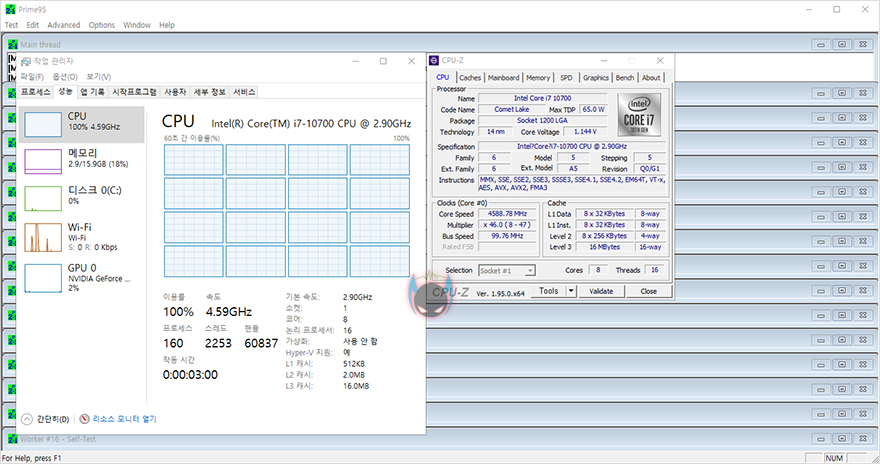
Task: Click the NUM indicator in Prime95 status bar
Action: pyautogui.click(x=834, y=458)
